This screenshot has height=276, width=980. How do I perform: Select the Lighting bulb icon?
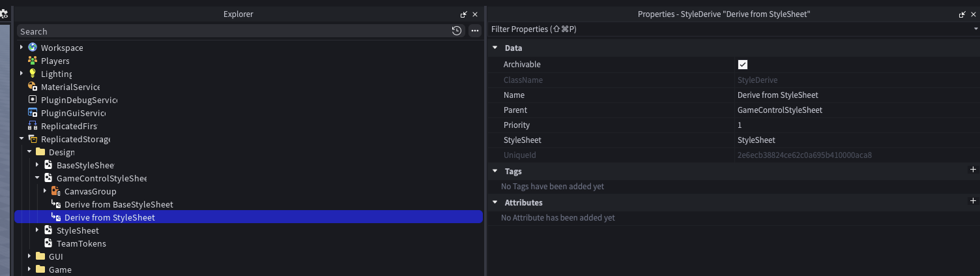click(x=33, y=74)
